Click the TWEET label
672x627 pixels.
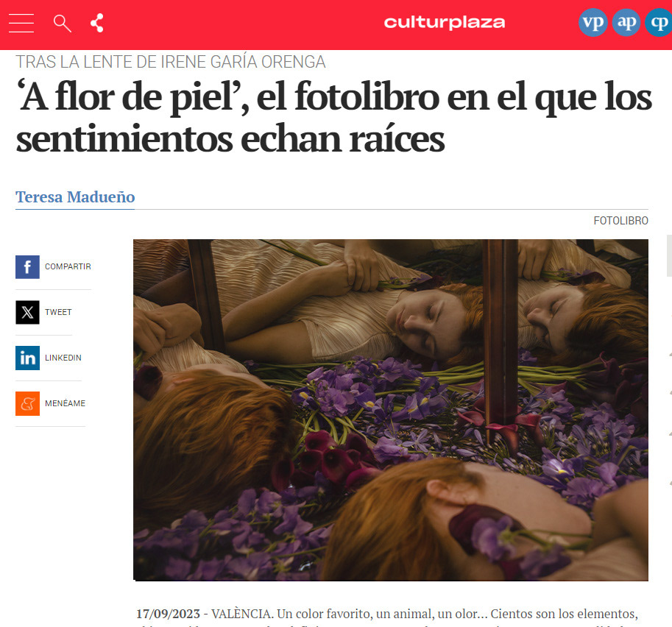pyautogui.click(x=58, y=312)
